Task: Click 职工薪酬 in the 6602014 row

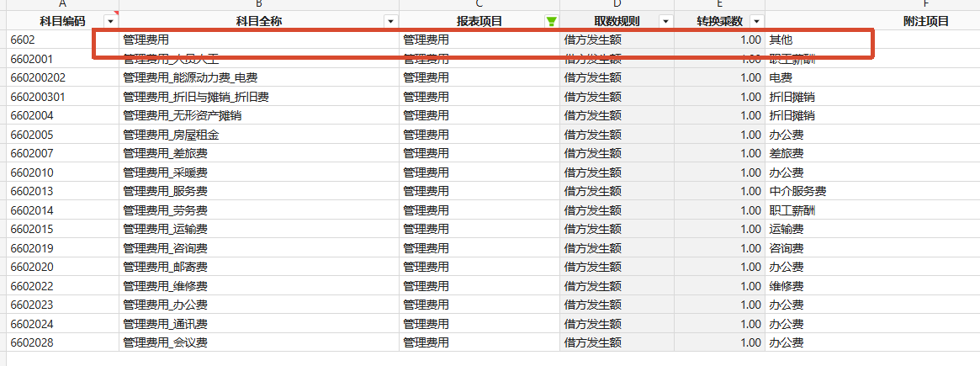Action: pyautogui.click(x=872, y=210)
